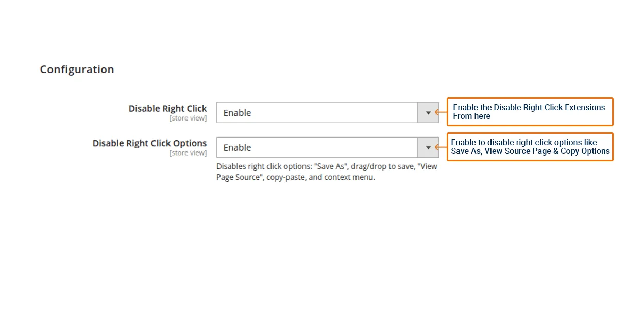644x309 pixels.
Task: Click "Enable" value in Disable Right Click field
Action: click(x=237, y=113)
